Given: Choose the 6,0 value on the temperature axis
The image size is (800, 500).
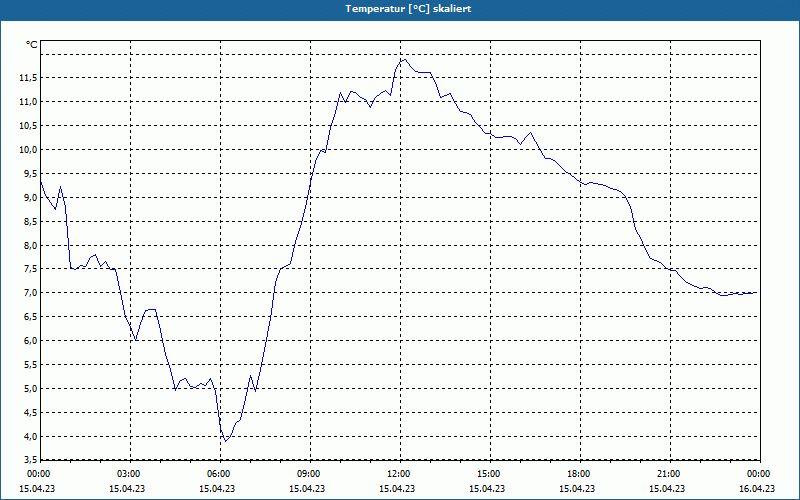Looking at the screenshot, I should pyautogui.click(x=31, y=341).
